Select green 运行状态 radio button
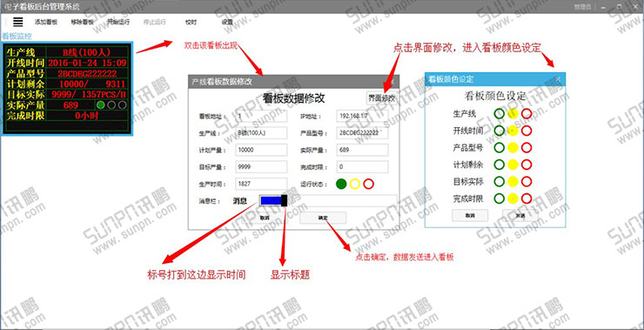This screenshot has width=644, height=330. pyautogui.click(x=341, y=184)
